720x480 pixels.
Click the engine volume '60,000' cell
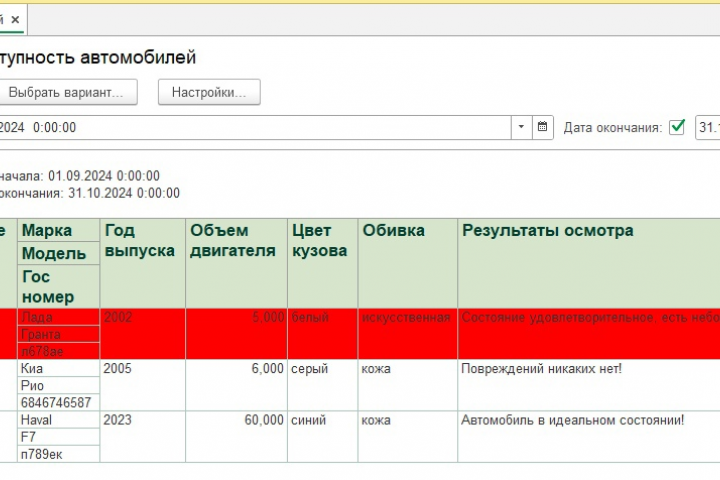pyautogui.click(x=236, y=436)
